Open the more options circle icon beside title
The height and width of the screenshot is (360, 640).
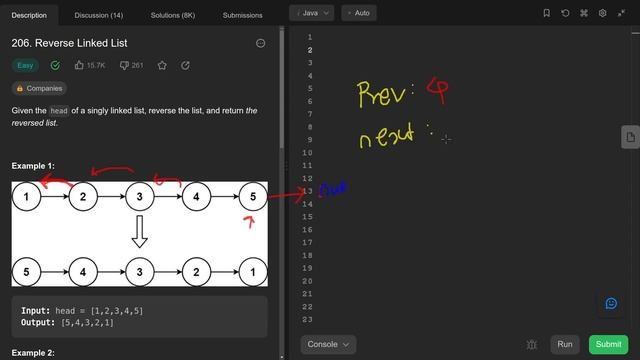pos(260,43)
